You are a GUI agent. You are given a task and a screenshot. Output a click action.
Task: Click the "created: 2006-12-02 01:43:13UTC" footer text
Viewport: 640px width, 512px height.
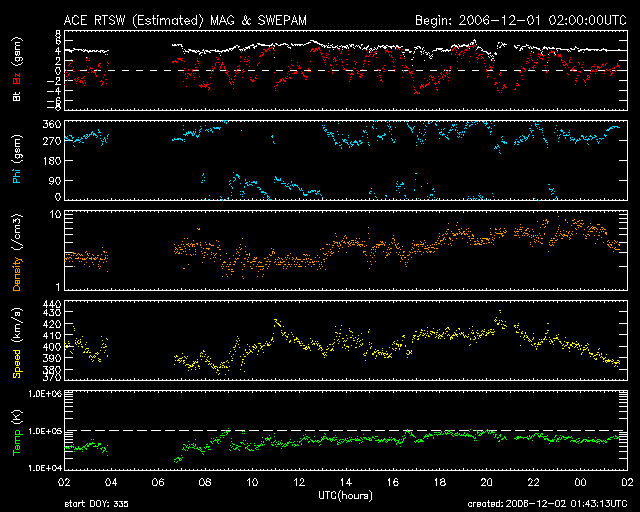[547, 504]
